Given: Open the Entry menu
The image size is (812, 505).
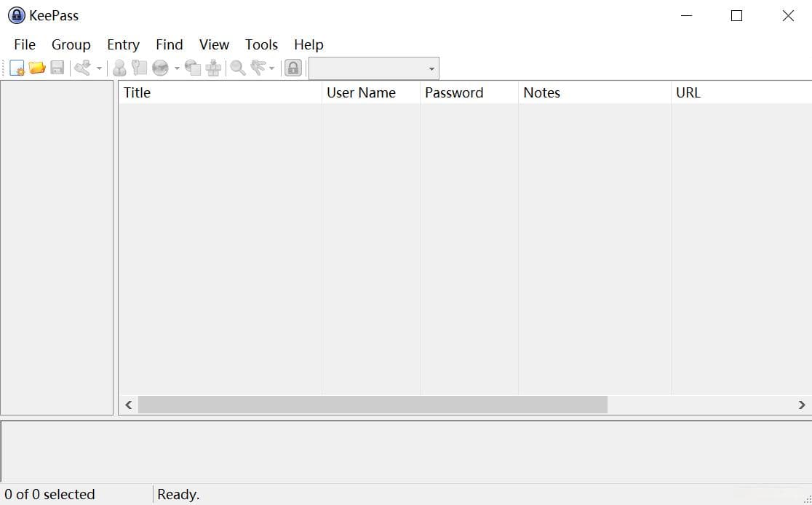Looking at the screenshot, I should tap(123, 44).
